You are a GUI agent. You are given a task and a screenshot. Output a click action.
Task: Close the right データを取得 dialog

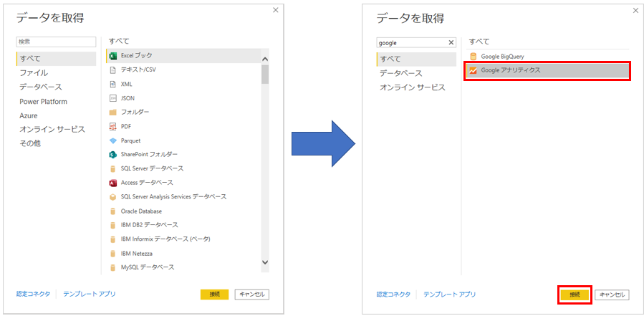pos(636,10)
